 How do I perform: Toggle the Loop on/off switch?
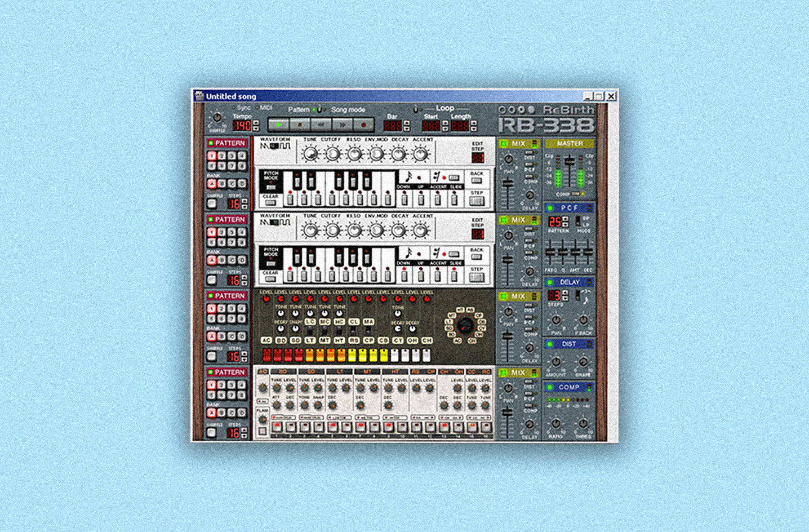tap(416, 109)
